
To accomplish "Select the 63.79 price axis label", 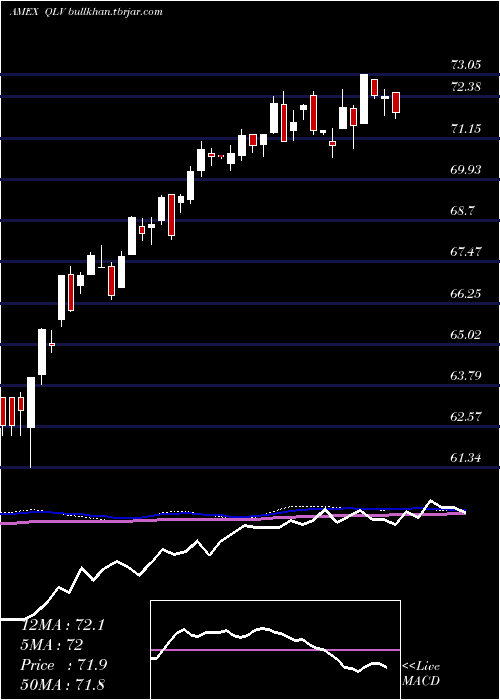I will [x=466, y=375].
